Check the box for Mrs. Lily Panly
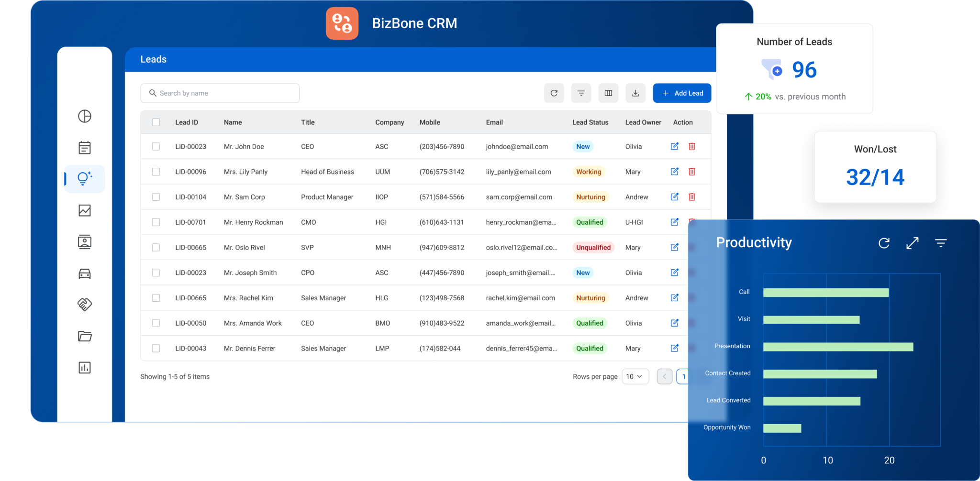This screenshot has width=980, height=481. (x=156, y=172)
